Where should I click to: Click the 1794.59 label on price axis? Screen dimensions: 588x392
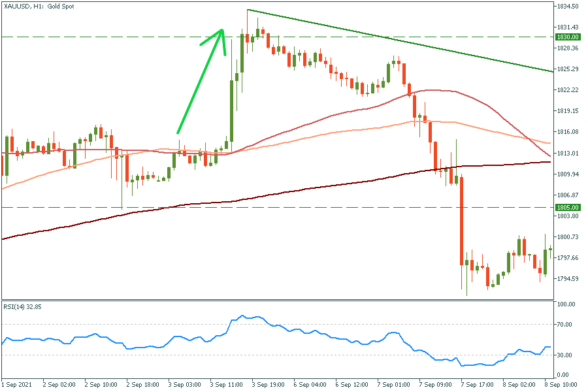pos(567,279)
